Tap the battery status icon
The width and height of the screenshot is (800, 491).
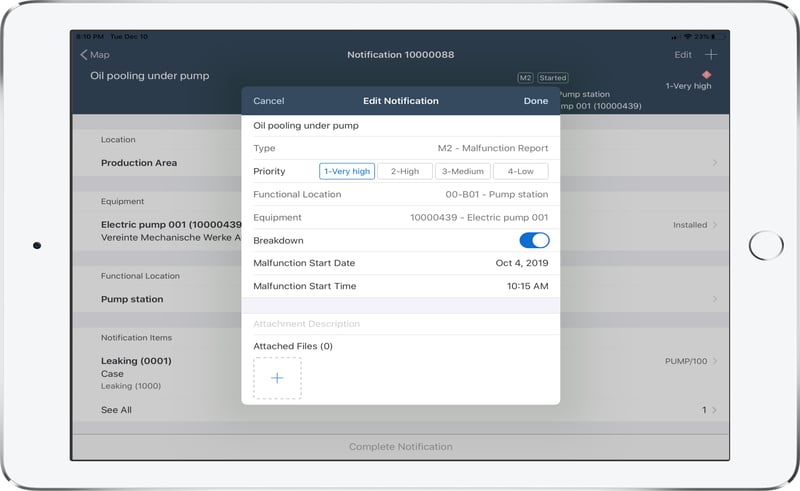tap(719, 37)
